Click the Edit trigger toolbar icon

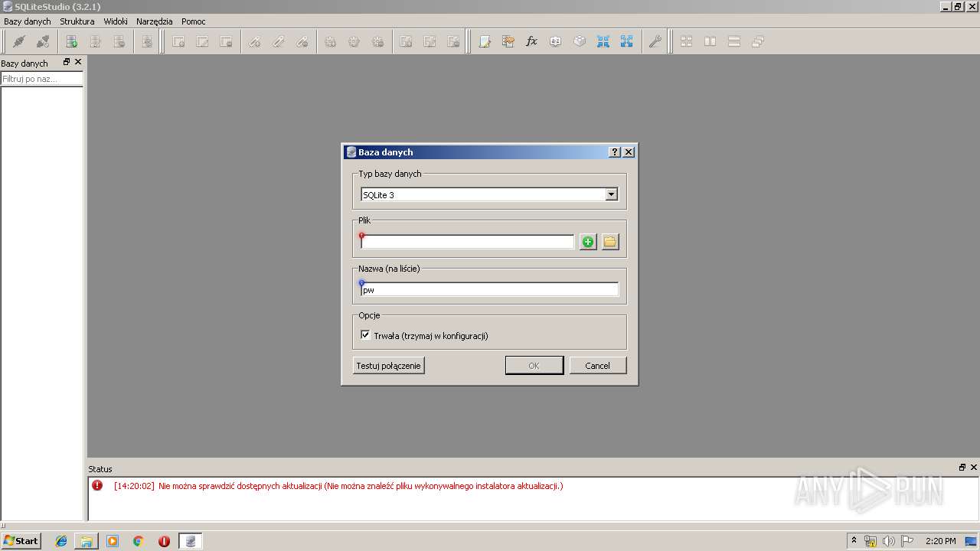tap(354, 42)
